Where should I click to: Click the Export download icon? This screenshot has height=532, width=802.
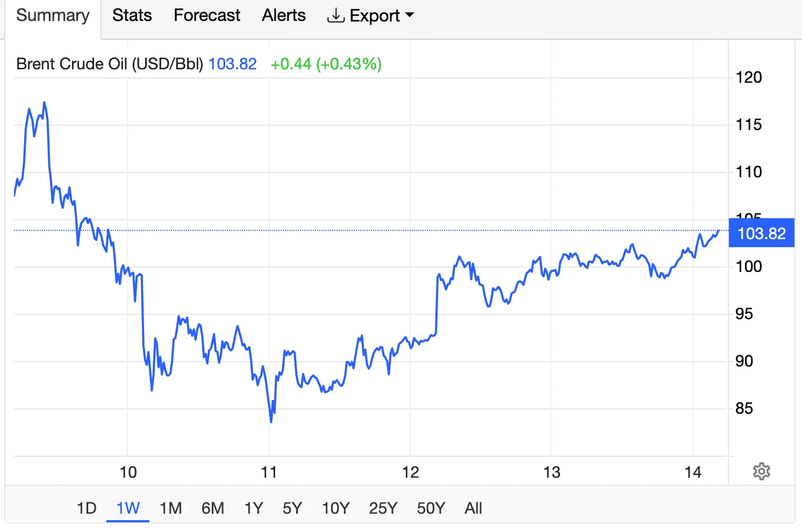point(335,16)
